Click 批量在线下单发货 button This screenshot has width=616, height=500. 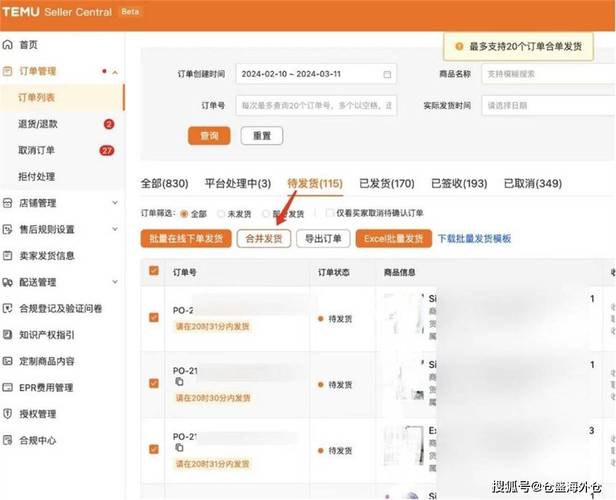point(186,239)
